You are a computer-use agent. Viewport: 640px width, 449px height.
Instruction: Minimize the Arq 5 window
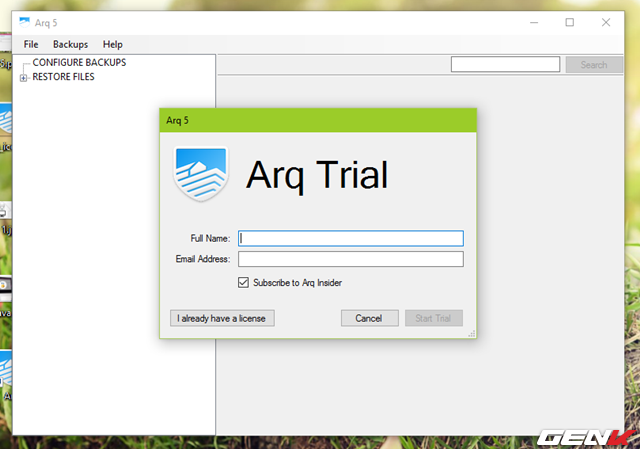528,22
